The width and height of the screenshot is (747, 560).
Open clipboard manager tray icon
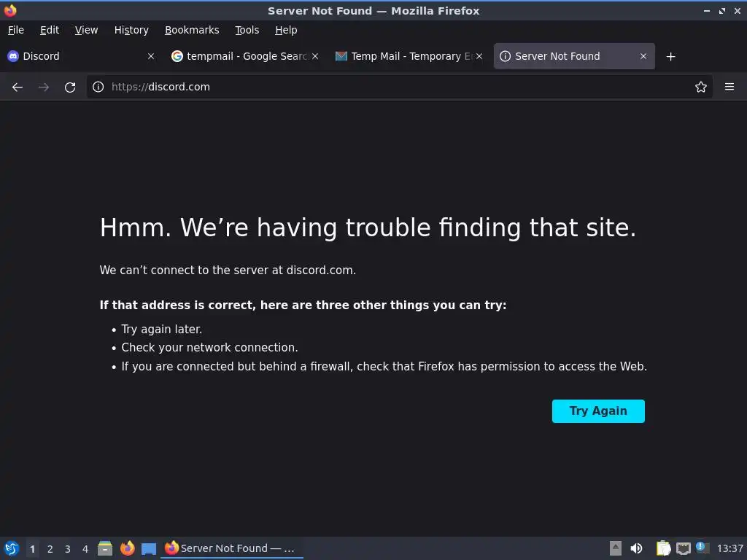pos(663,548)
